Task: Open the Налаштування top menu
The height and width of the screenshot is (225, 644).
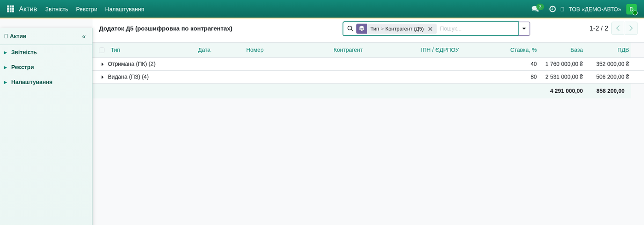Action: click(x=125, y=9)
